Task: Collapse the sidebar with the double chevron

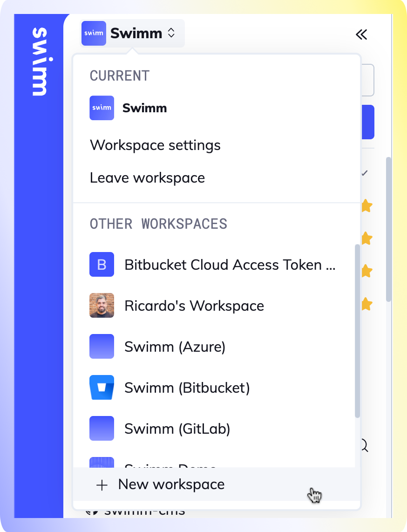Action: coord(361,34)
